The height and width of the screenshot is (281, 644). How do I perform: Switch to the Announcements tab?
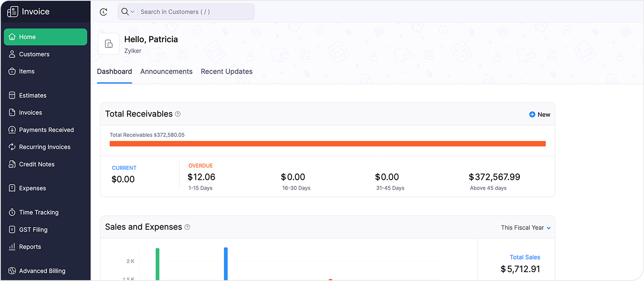pyautogui.click(x=166, y=71)
